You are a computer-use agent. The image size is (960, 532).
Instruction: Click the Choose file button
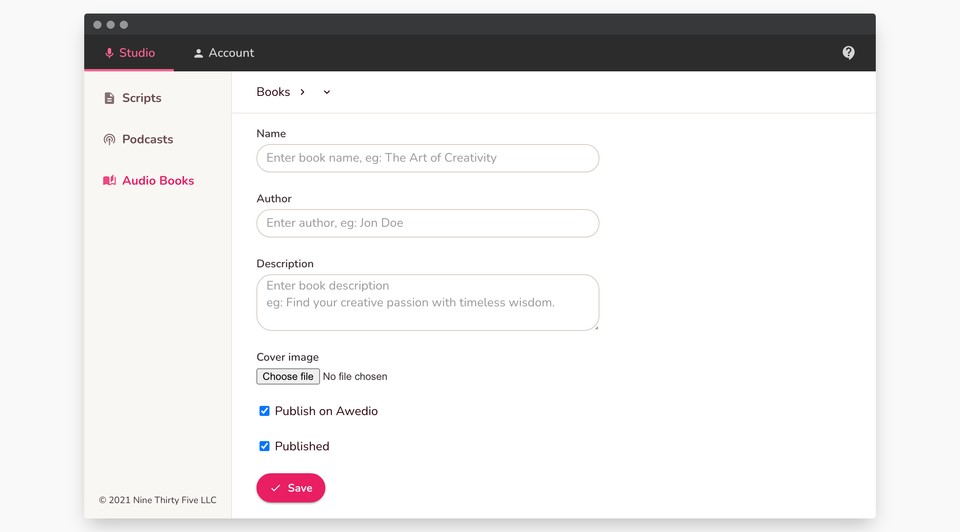(288, 377)
